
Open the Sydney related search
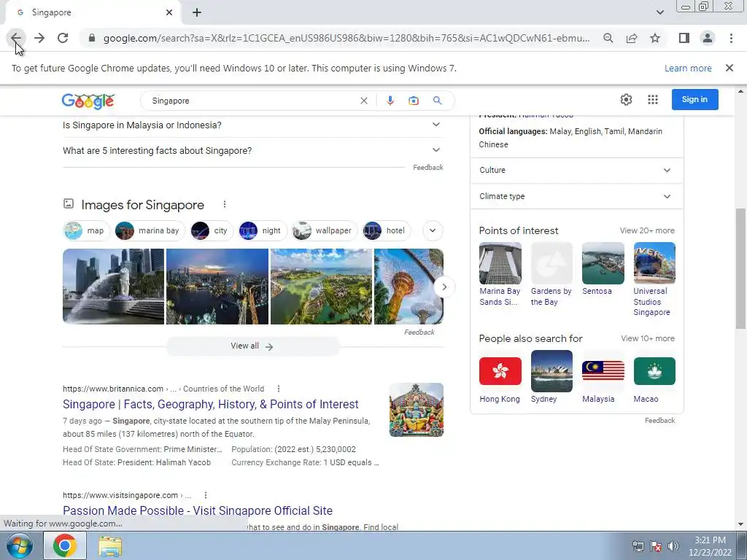tap(551, 377)
